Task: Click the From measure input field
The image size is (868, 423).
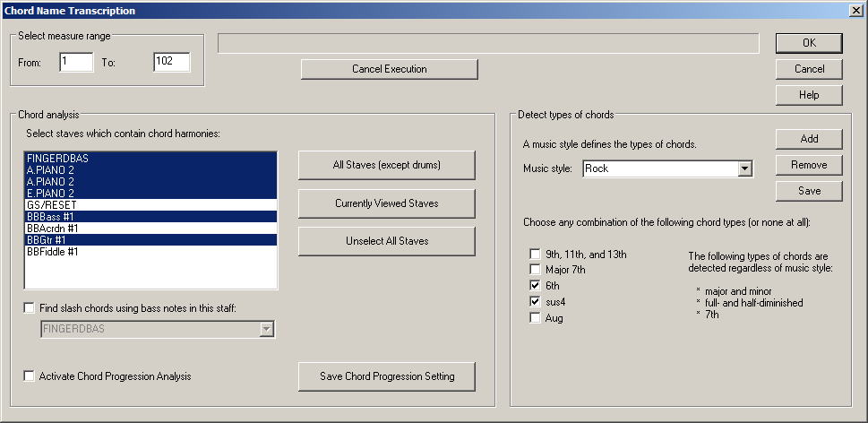Action: click(x=76, y=63)
